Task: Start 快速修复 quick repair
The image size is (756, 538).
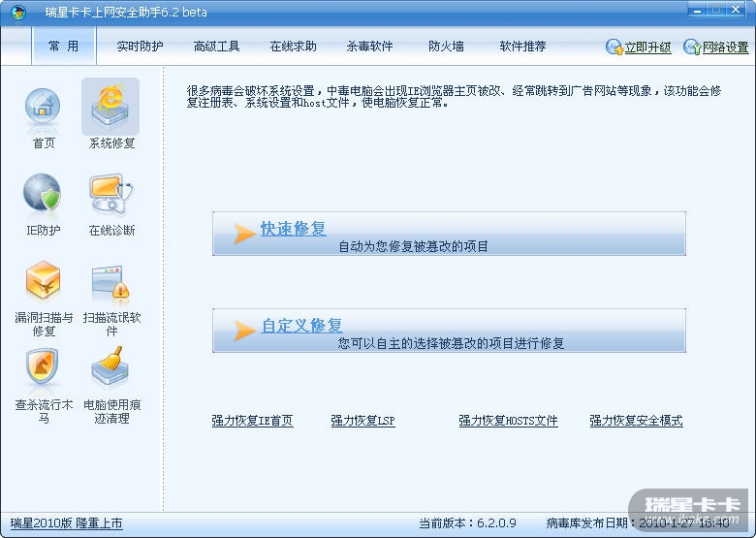Action: click(293, 229)
